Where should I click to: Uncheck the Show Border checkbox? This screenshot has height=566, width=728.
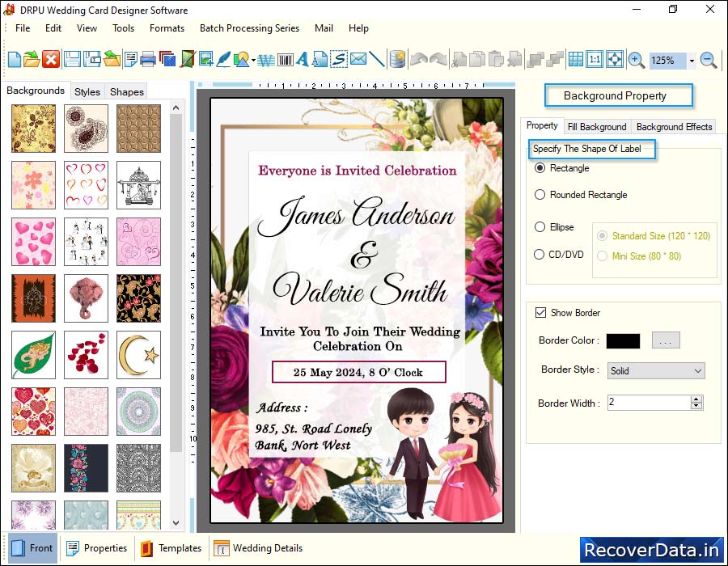540,313
